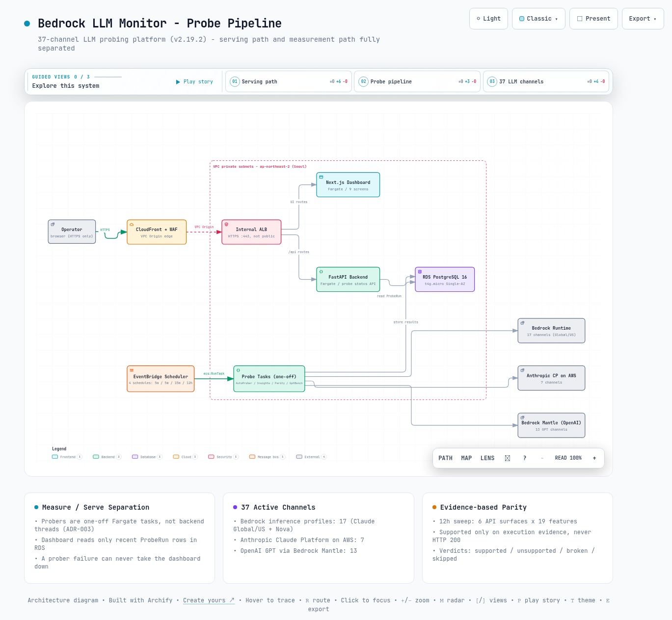Click the Bedrock LLM Monitor page title
Viewport: 672px width, 620px height.
[160, 24]
